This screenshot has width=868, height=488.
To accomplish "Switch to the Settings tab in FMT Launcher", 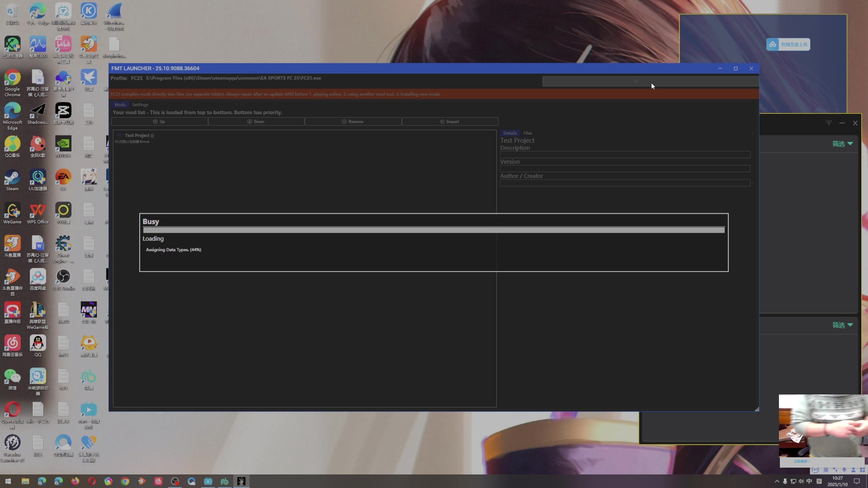I will click(x=140, y=104).
